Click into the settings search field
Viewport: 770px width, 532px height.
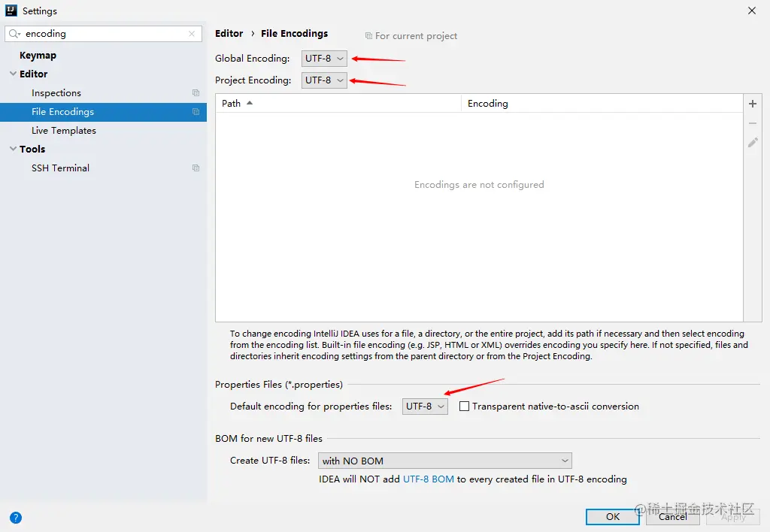point(104,33)
